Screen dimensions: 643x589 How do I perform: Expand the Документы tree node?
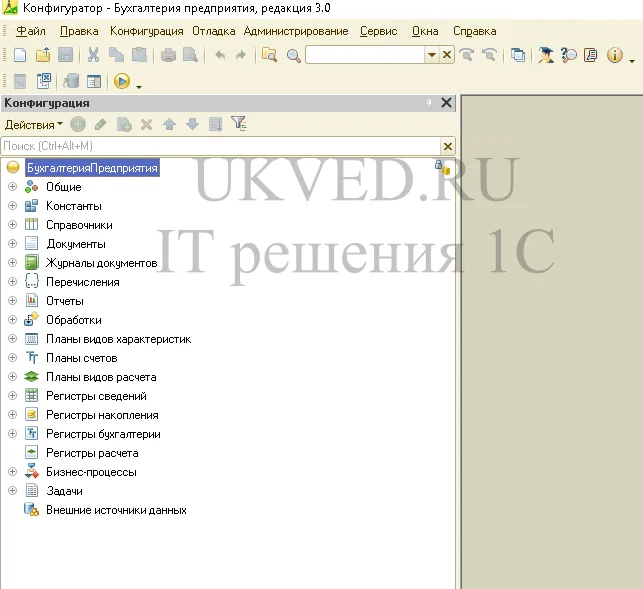(12, 244)
